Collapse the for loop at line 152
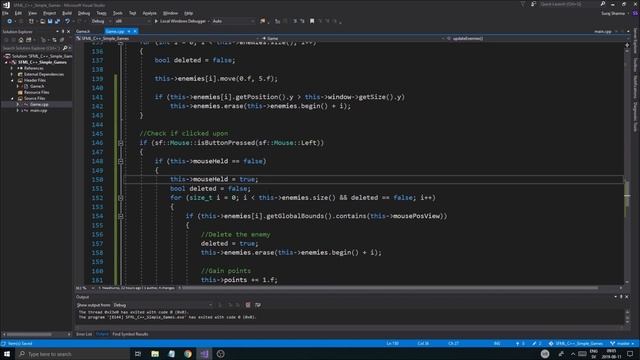640x360 pixels. [x=120, y=198]
